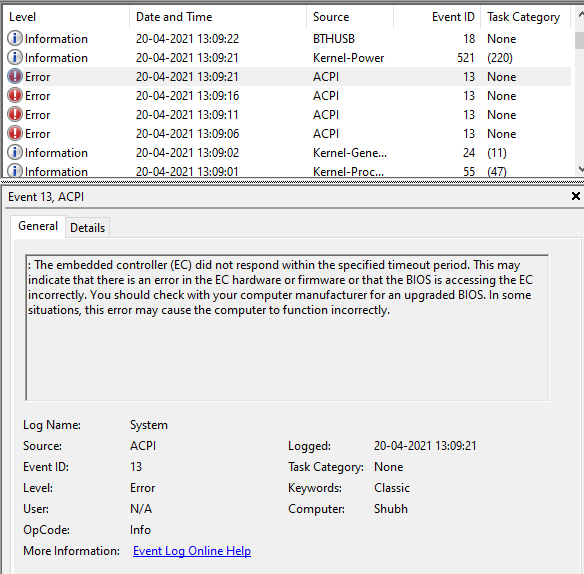Sort events by Task Category header
584x574 pixels.
[526, 17]
